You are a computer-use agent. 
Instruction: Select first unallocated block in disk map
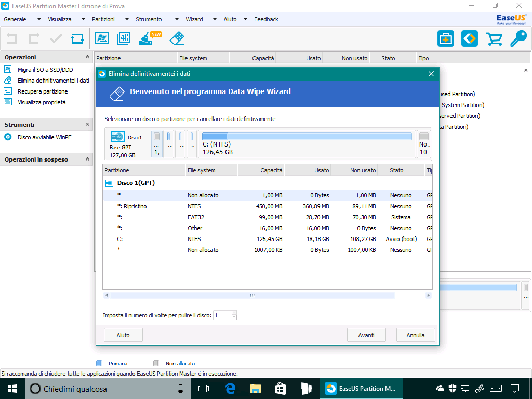[x=157, y=144]
